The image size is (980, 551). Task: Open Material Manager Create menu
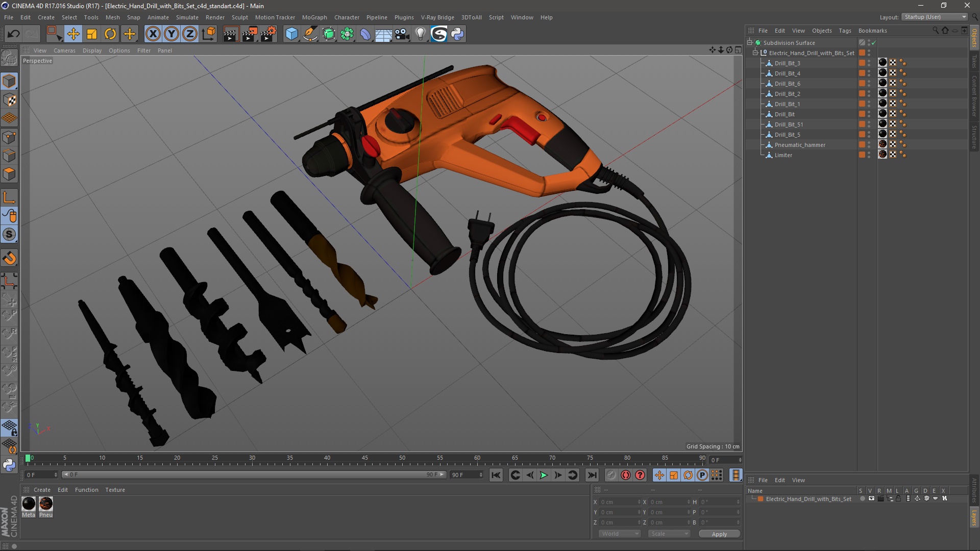(42, 490)
